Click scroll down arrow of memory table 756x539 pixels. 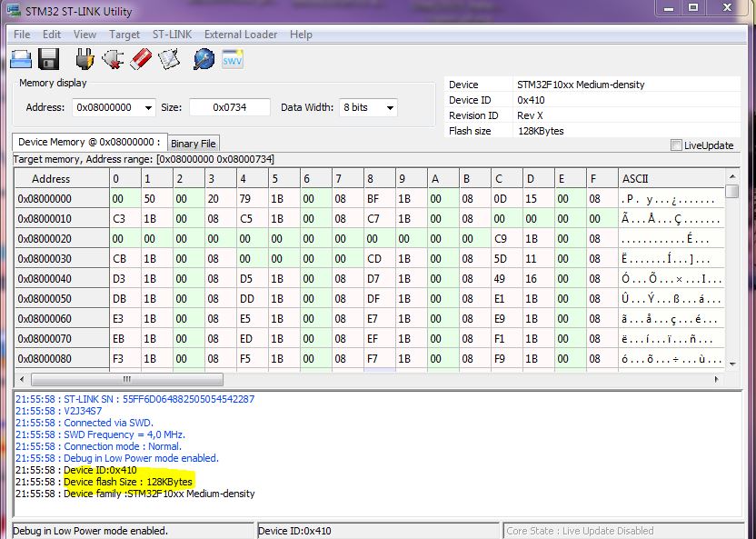tap(732, 364)
